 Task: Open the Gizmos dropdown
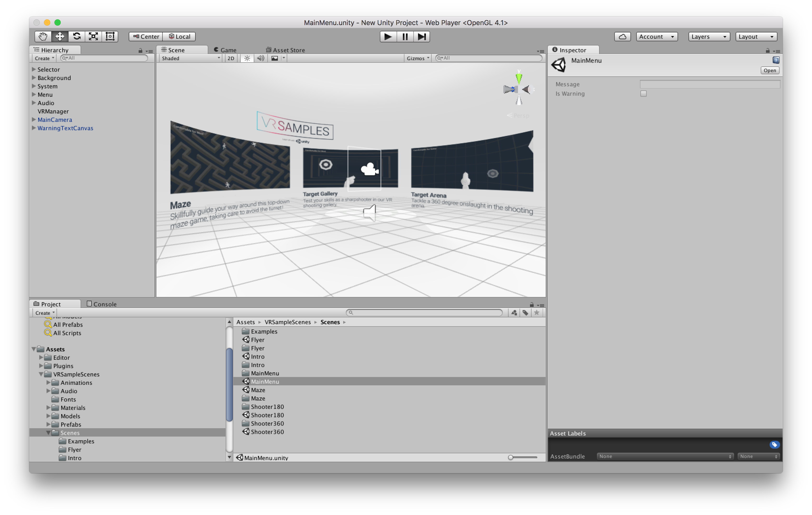click(x=418, y=58)
